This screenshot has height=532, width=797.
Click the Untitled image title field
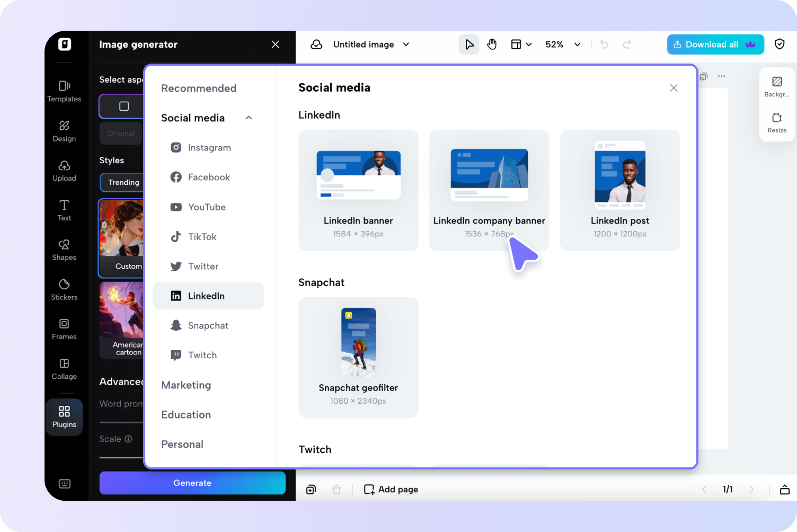click(364, 45)
